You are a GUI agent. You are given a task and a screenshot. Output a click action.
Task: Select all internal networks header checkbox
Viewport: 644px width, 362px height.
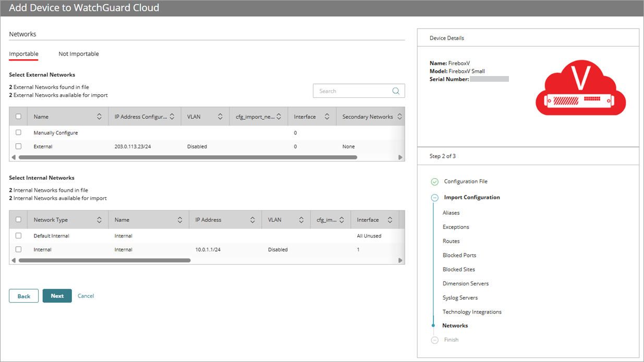18,220
